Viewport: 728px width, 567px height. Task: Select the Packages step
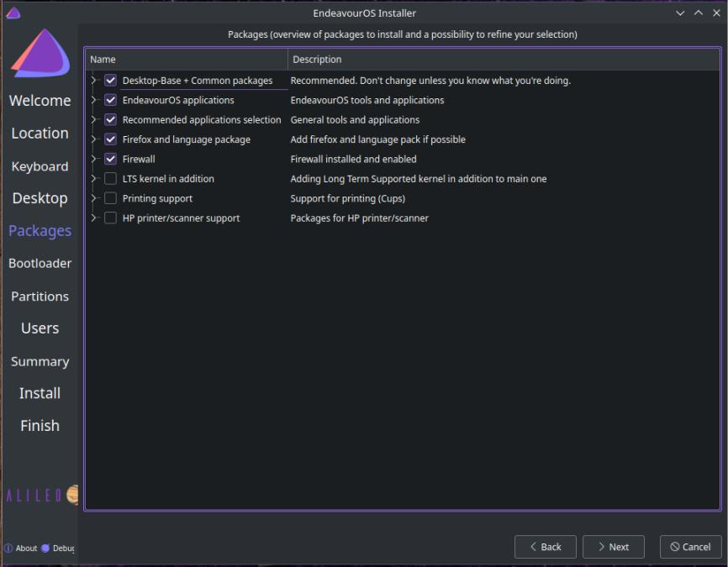(40, 231)
